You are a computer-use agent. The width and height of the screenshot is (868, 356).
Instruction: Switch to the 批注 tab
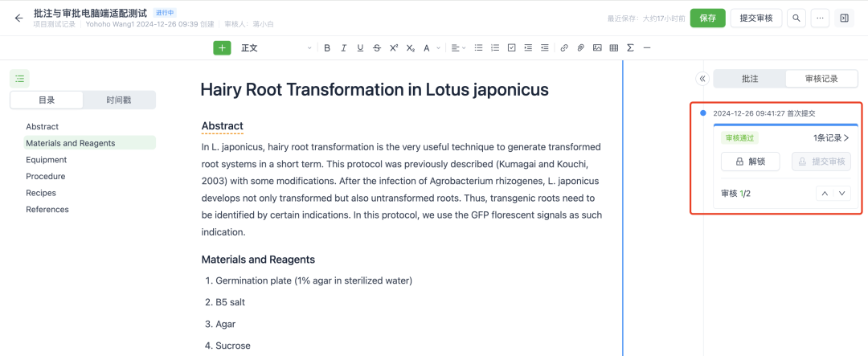[x=749, y=79]
